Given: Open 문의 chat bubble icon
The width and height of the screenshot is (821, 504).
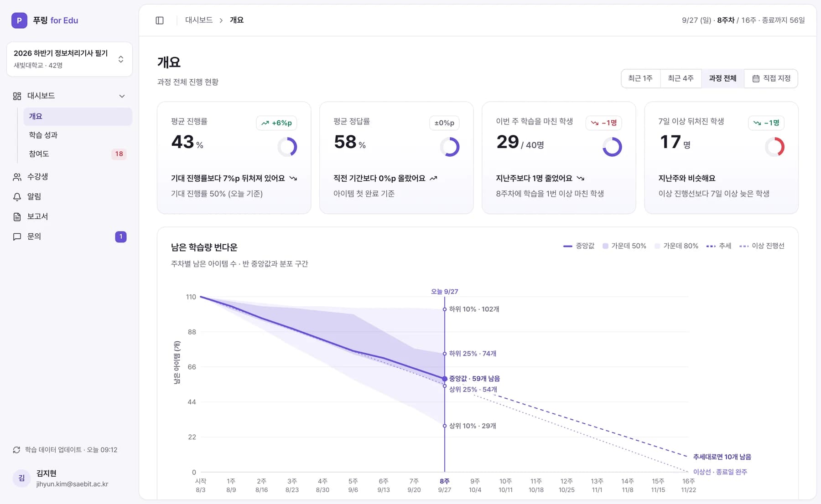Looking at the screenshot, I should (17, 237).
